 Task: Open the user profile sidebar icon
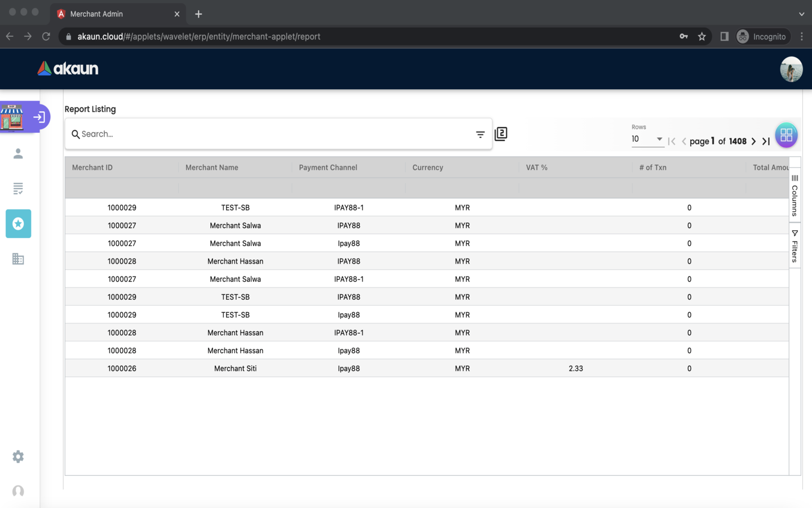18,154
